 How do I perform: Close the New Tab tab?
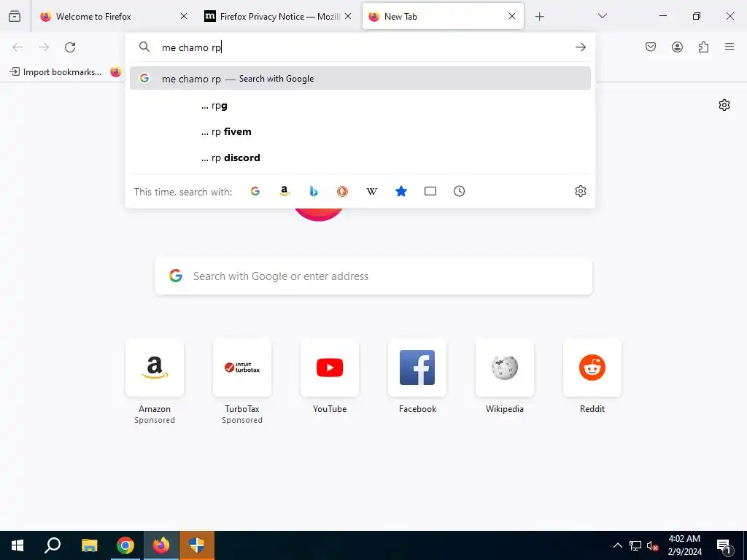point(512,16)
